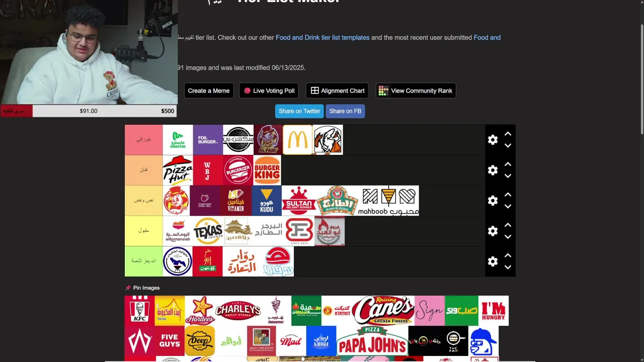Share on Twitter

[299, 111]
